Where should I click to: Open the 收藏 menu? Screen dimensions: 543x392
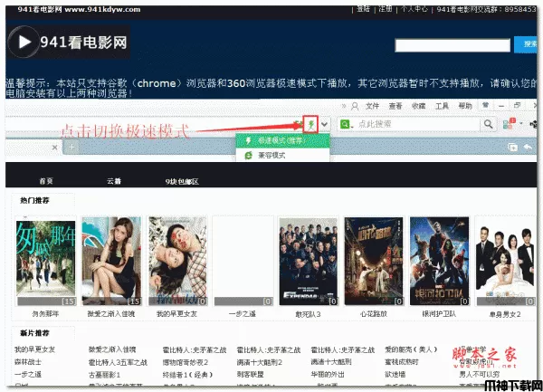coord(418,106)
